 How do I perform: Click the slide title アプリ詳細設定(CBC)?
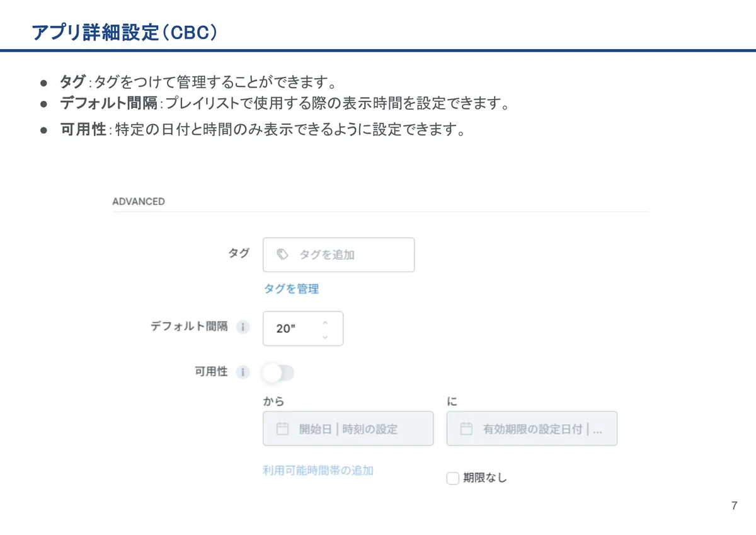pyautogui.click(x=125, y=32)
